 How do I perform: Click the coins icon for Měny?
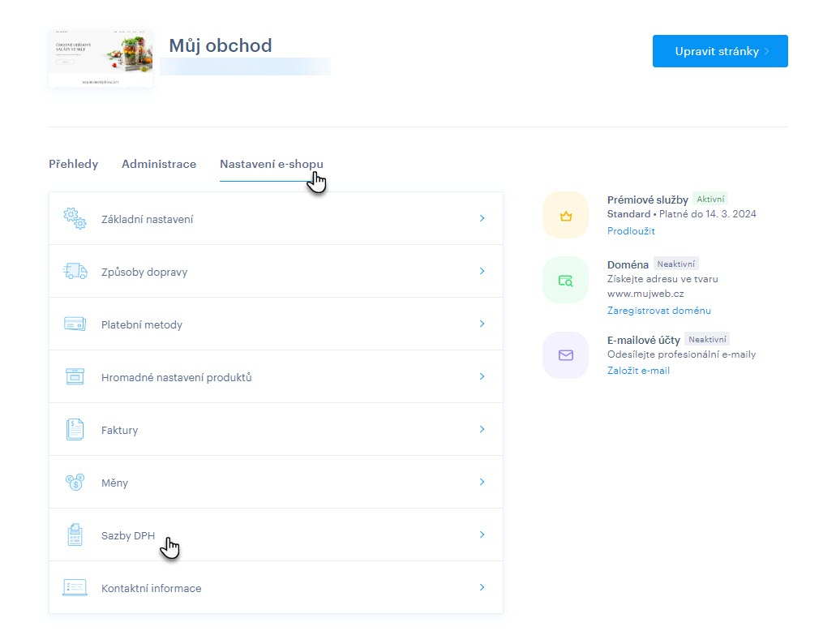(75, 483)
